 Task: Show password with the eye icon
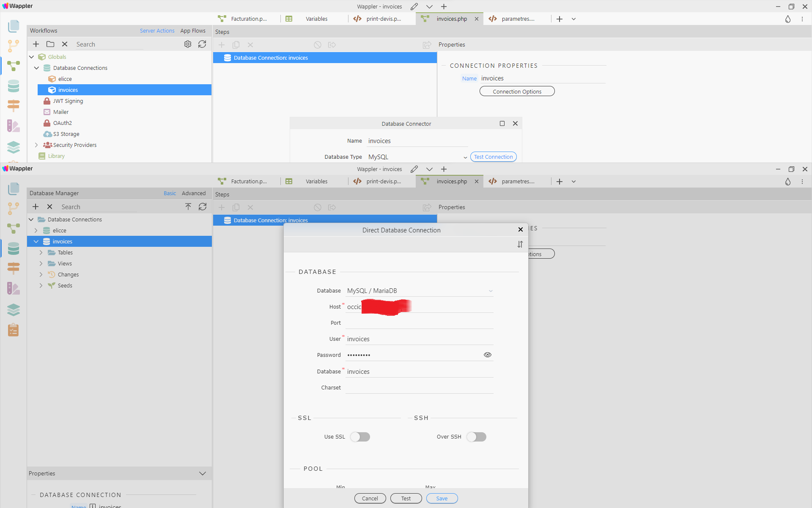(x=487, y=355)
